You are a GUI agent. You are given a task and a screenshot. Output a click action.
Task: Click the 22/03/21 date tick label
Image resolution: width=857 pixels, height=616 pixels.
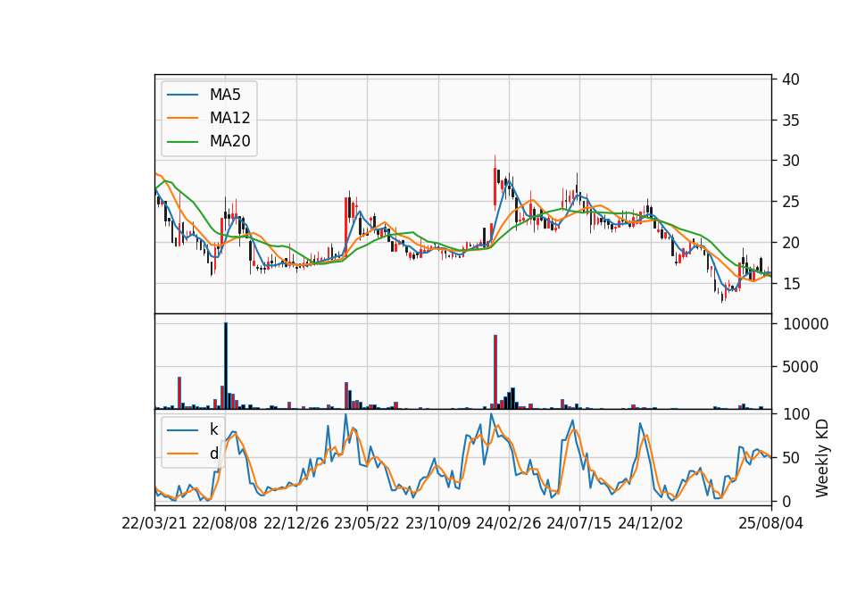[154, 524]
